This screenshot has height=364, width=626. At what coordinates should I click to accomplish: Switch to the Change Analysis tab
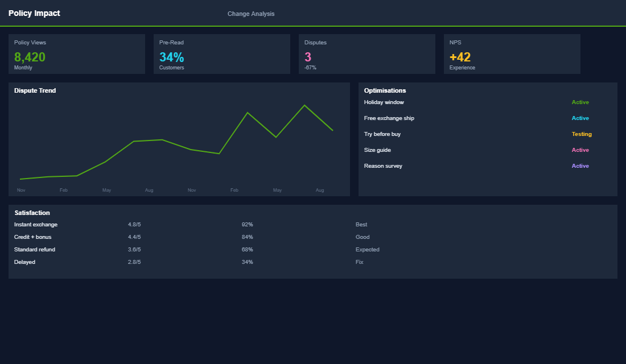(251, 13)
